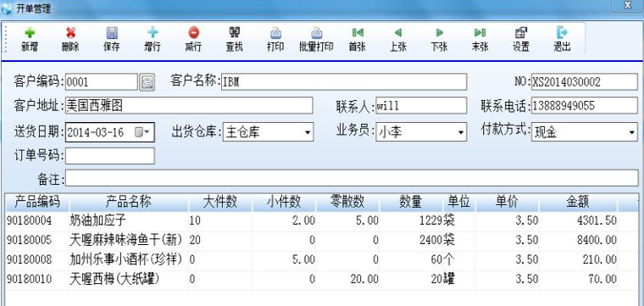Open the 送货日期 date picker dropdown

(142, 133)
